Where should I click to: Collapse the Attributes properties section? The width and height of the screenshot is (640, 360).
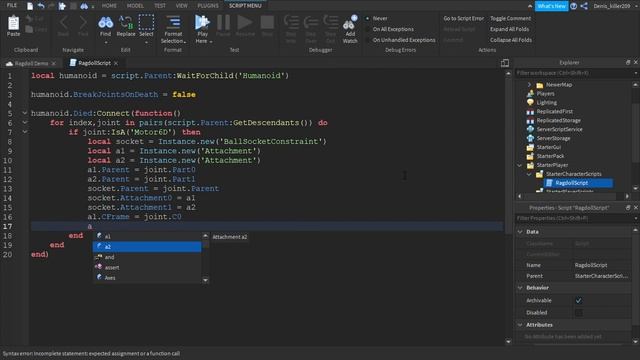520,325
